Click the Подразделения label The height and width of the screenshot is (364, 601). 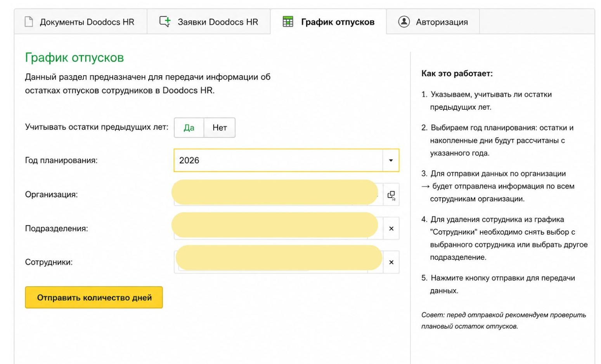pos(57,229)
